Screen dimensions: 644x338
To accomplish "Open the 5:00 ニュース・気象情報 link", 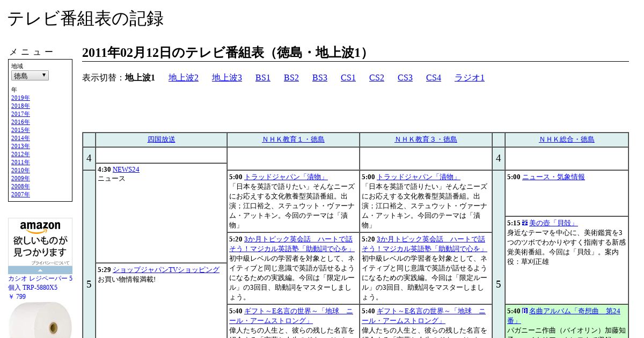I will pos(554,177).
